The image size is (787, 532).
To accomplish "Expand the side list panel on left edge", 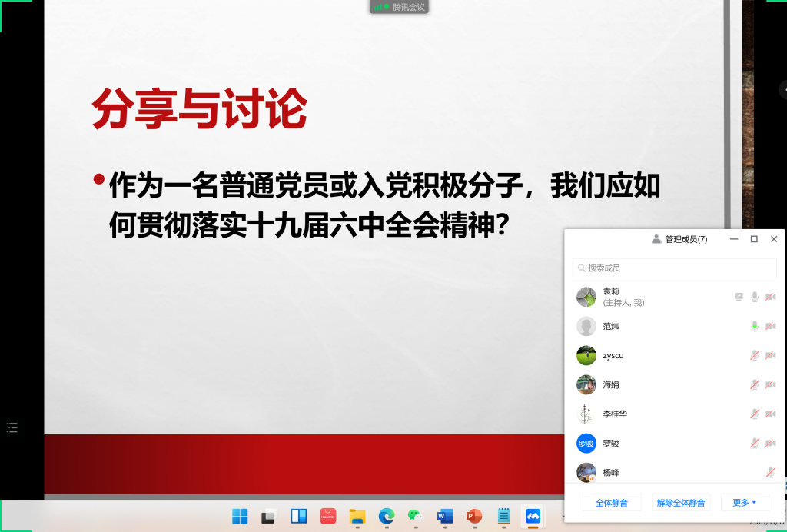I will (12, 427).
